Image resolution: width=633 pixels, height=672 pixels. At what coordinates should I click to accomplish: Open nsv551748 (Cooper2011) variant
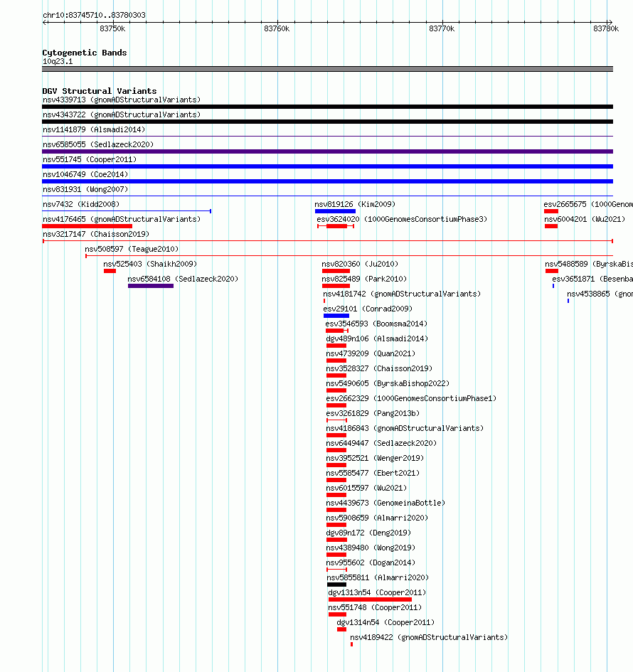point(375,608)
